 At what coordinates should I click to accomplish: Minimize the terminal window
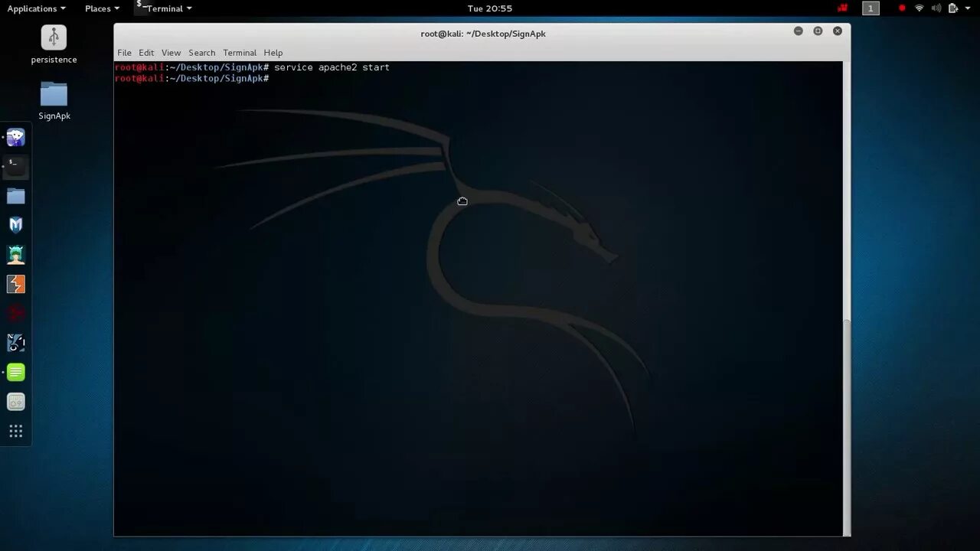pyautogui.click(x=798, y=31)
